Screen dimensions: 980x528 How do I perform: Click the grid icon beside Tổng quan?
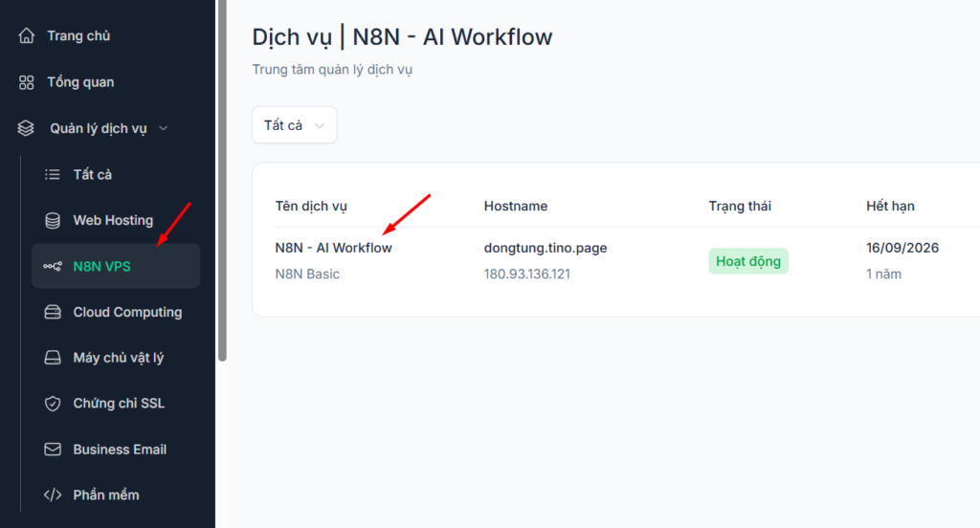pos(26,82)
